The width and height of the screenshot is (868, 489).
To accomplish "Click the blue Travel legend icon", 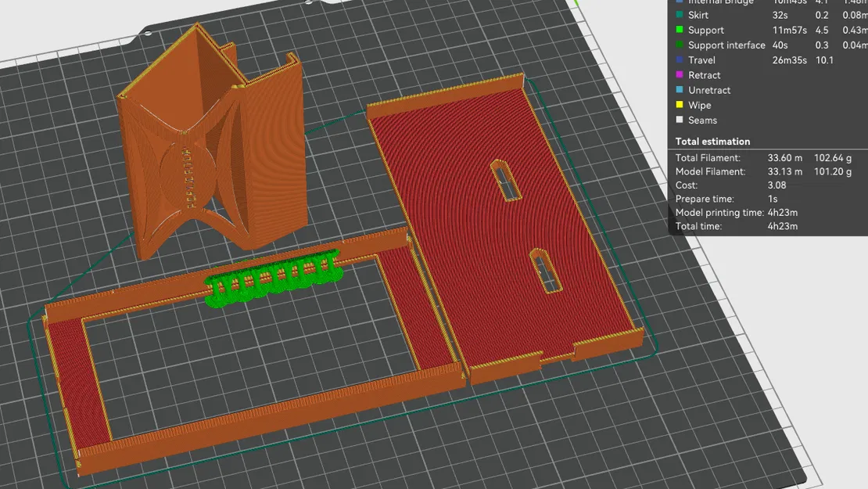I will pyautogui.click(x=679, y=59).
